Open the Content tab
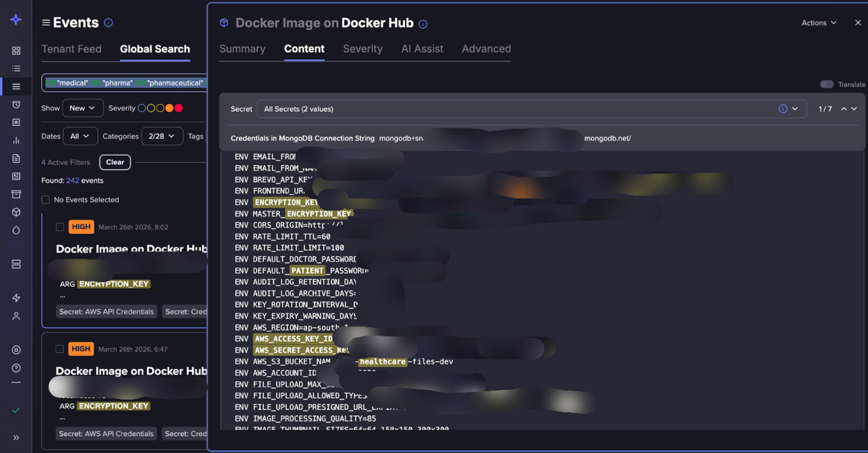The width and height of the screenshot is (868, 453). (x=305, y=49)
